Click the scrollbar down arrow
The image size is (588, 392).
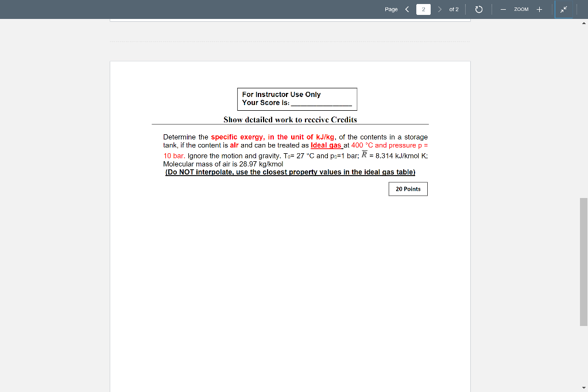(x=583, y=387)
